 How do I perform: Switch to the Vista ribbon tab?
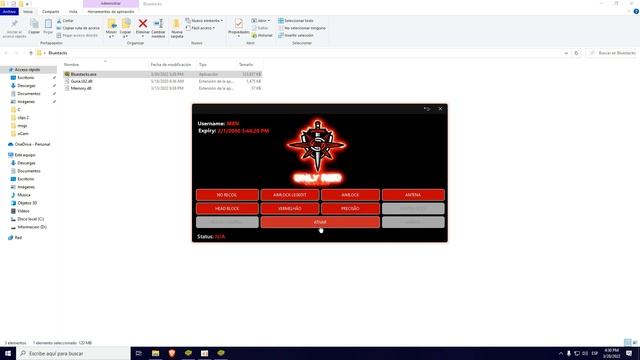(73, 11)
